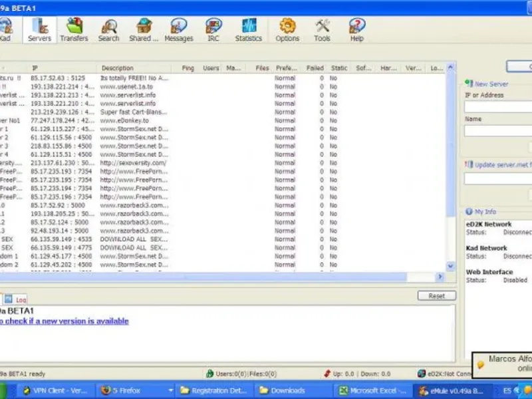Select server 61.129.45.202 : 4500
Image resolution: width=532 pixels, height=399 pixels.
tap(223, 265)
